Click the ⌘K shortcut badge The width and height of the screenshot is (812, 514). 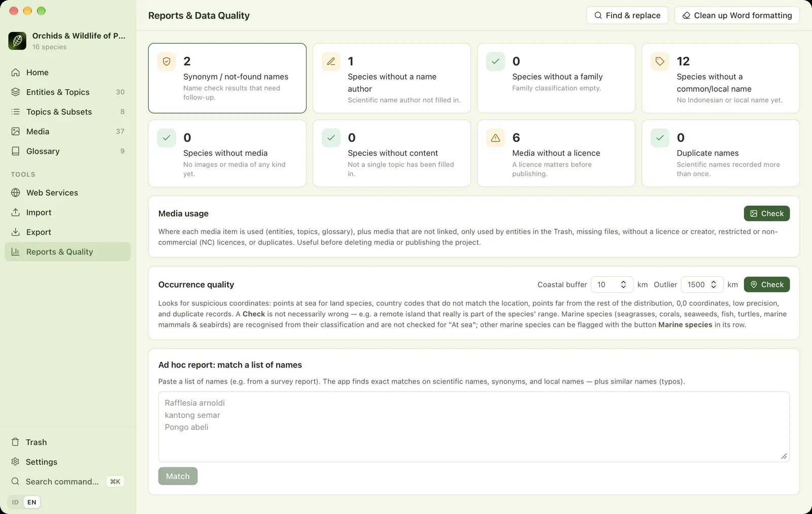pos(115,482)
